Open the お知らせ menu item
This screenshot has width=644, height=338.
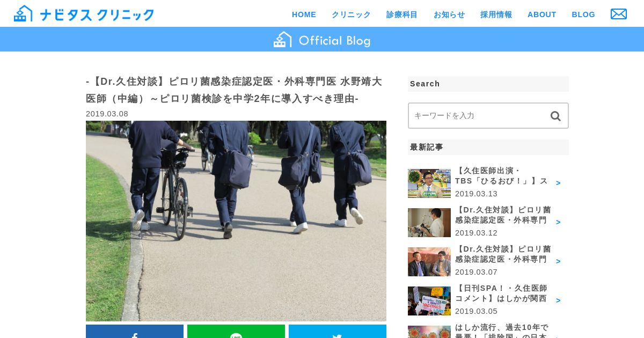[x=449, y=14]
